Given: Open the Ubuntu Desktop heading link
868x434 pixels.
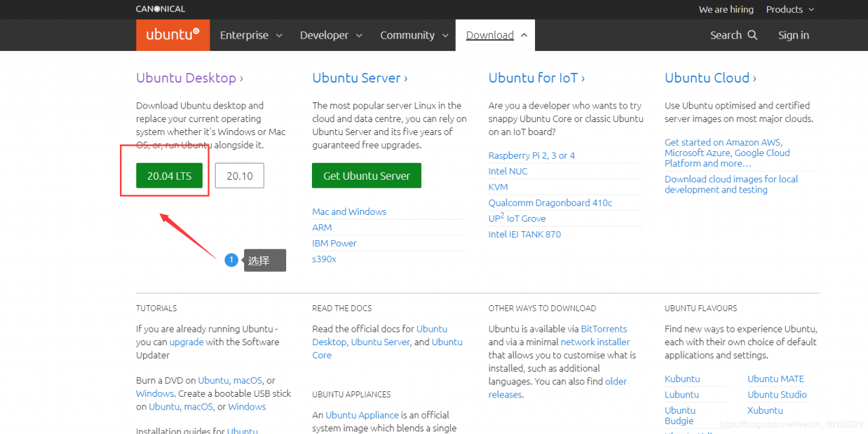Looking at the screenshot, I should (189, 78).
